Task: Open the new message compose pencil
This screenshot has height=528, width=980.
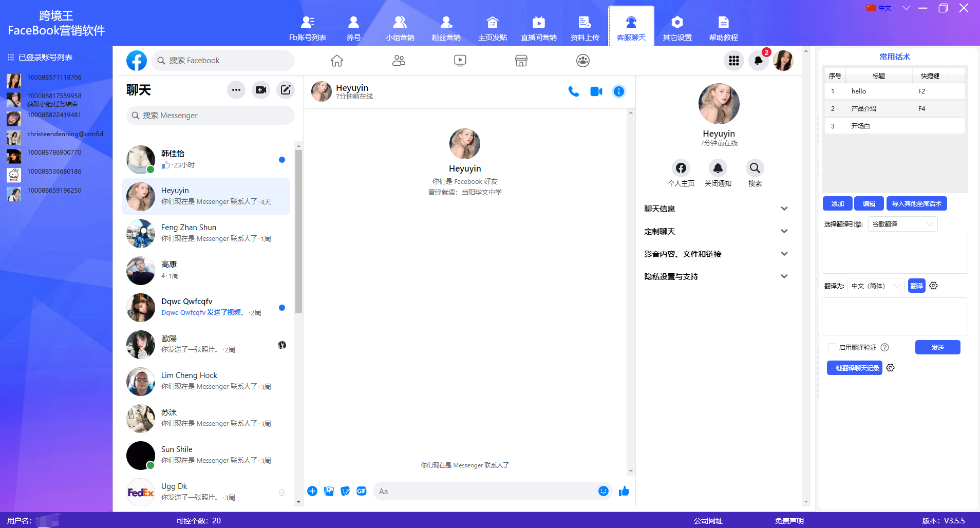Action: click(x=286, y=89)
